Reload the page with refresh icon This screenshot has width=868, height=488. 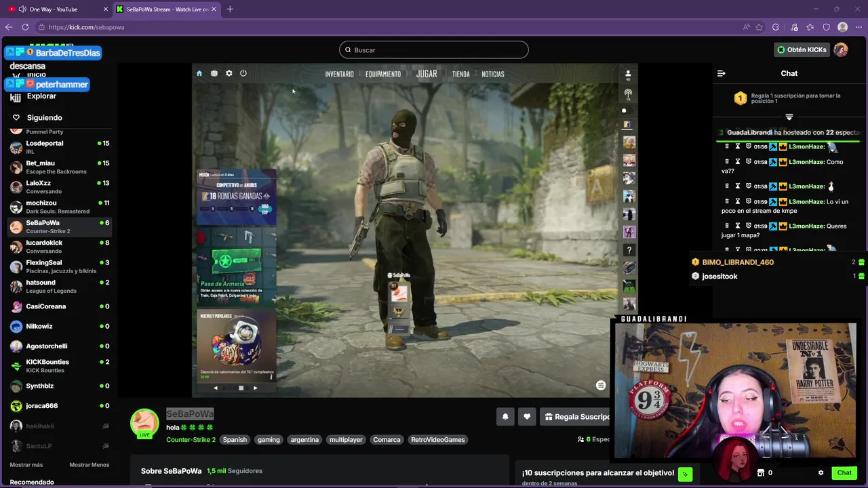click(x=25, y=27)
